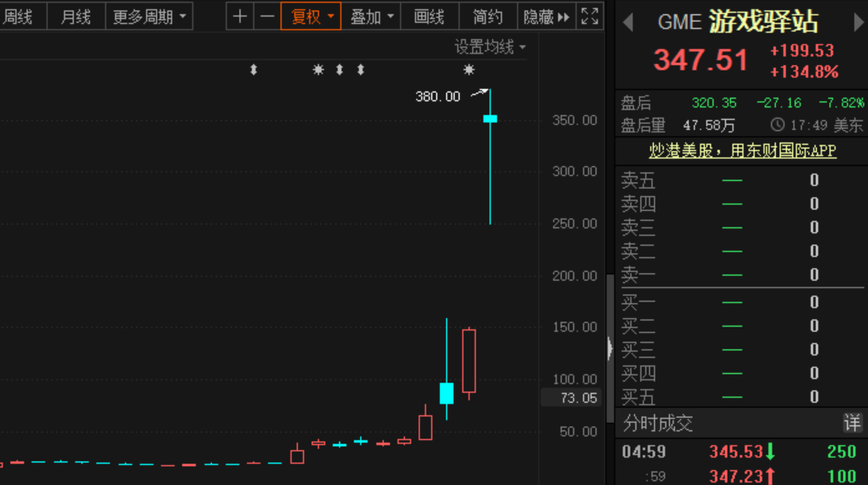Open the 叠加 overlay dropdown
Screen dimensions: 868x485
coord(371,17)
